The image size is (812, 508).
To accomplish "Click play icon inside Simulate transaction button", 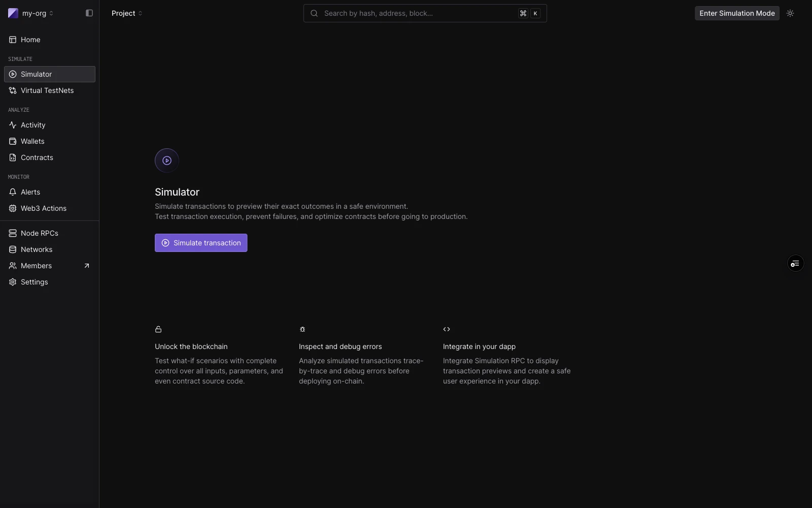I will click(x=165, y=243).
